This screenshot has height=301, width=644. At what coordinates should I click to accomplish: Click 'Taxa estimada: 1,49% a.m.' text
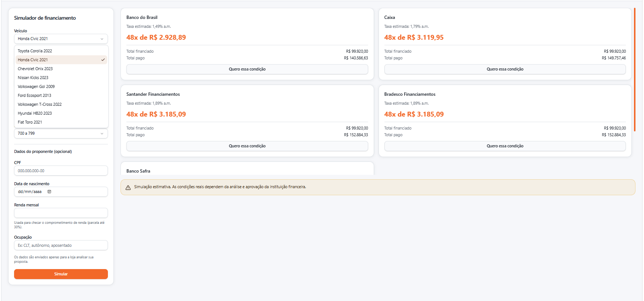(149, 26)
